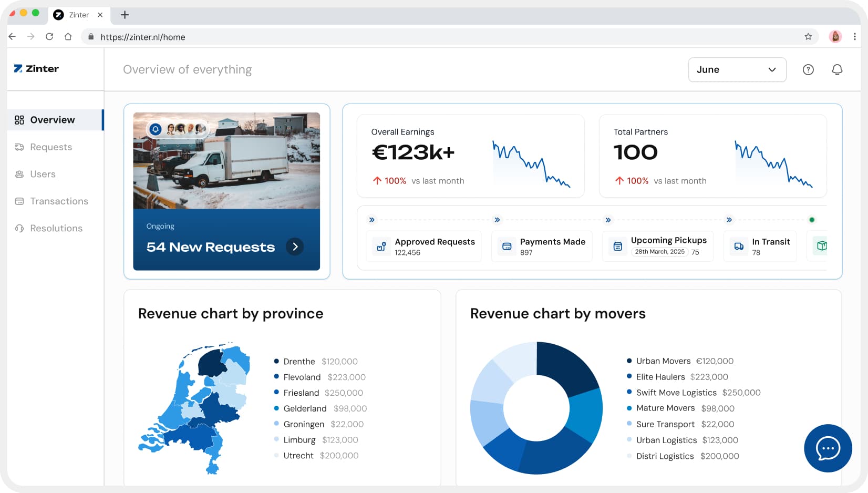Select the Zinter browser tab
868x493 pixels.
tap(79, 15)
